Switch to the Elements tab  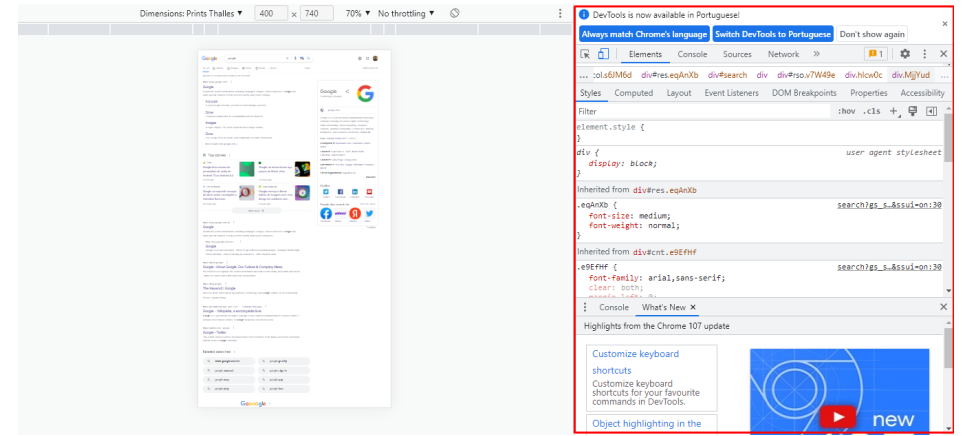pos(645,54)
